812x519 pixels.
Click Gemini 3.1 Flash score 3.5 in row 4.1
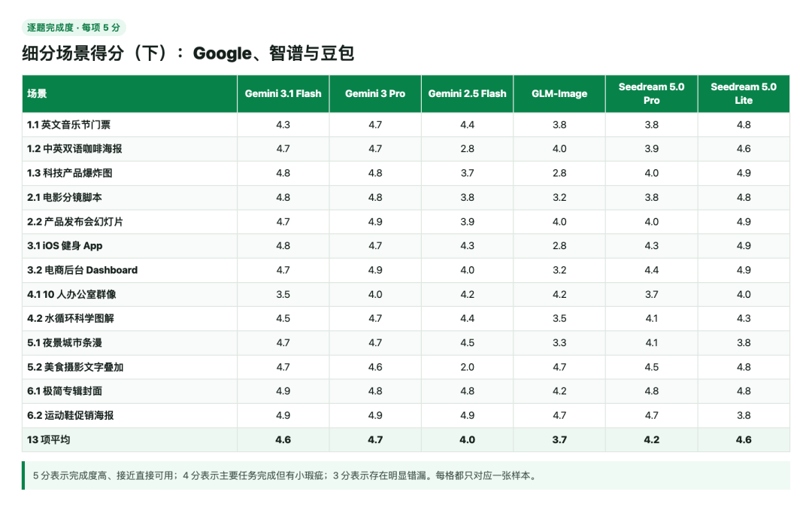tap(283, 294)
